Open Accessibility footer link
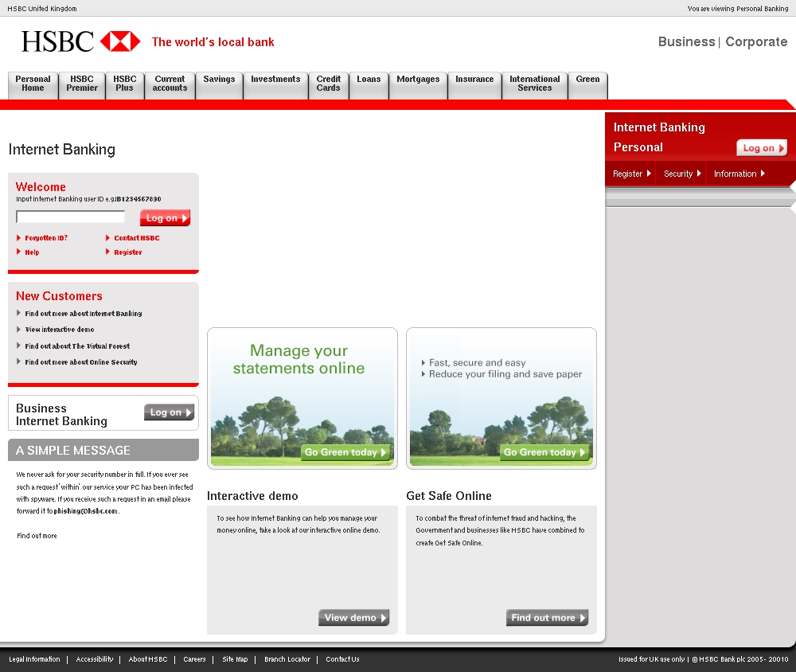 [95, 659]
